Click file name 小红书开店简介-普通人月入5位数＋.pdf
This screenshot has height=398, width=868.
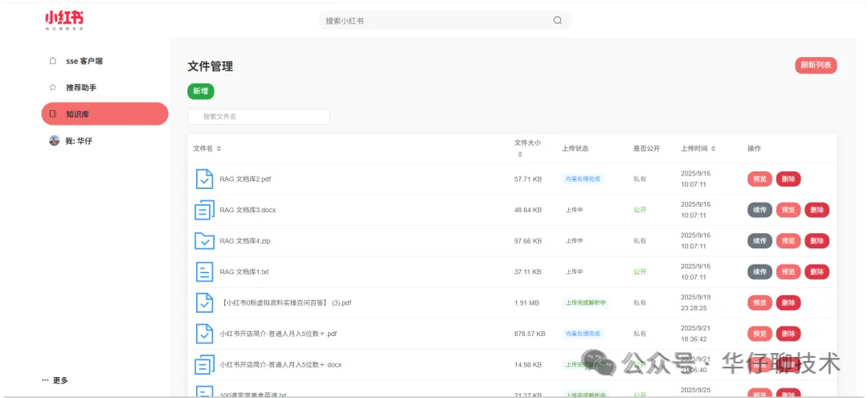pyautogui.click(x=278, y=334)
